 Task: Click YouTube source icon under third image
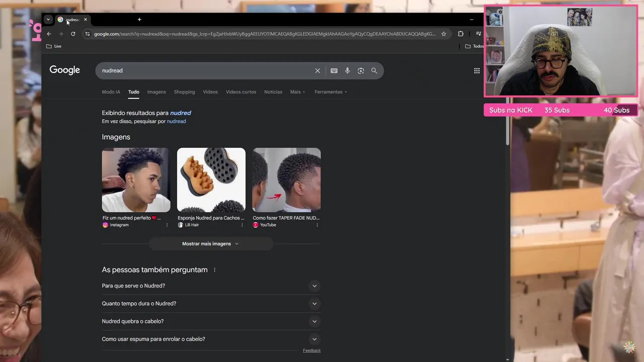[x=256, y=225]
